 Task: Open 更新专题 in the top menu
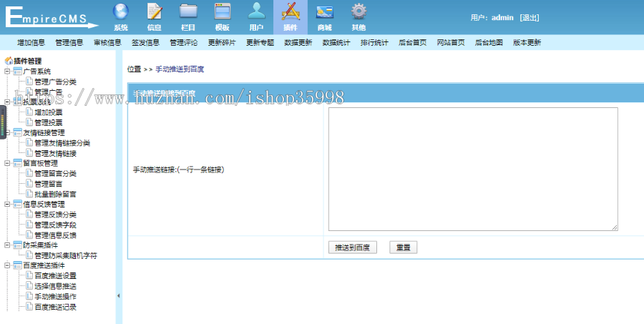[260, 42]
